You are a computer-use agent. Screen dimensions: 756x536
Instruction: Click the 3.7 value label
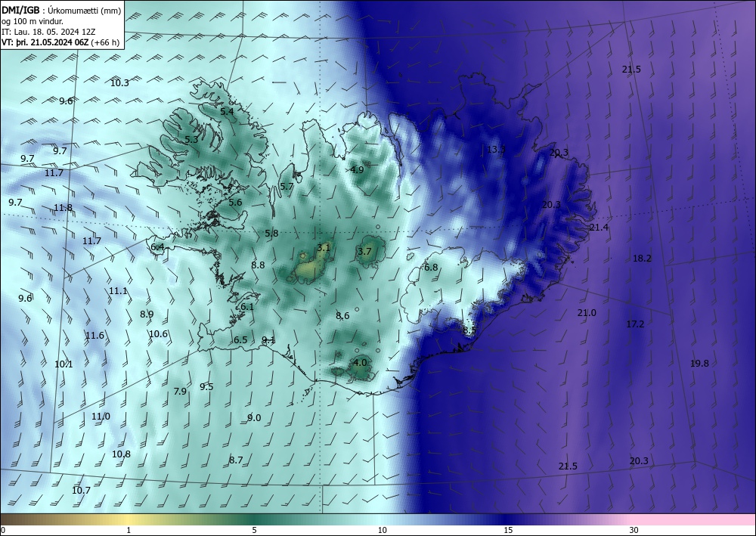pos(365,252)
